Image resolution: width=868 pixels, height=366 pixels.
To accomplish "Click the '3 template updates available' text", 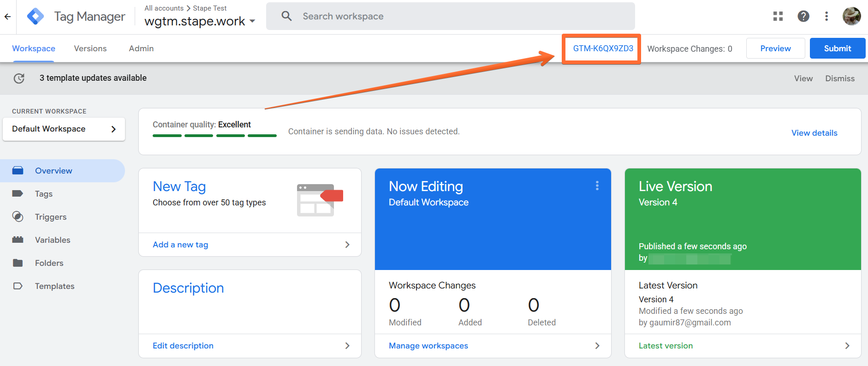I will 93,78.
